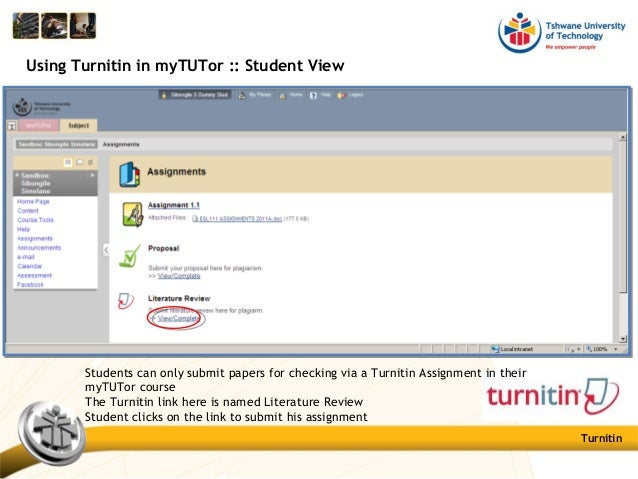
Task: Click View/Complete under Proposal
Action: click(179, 276)
